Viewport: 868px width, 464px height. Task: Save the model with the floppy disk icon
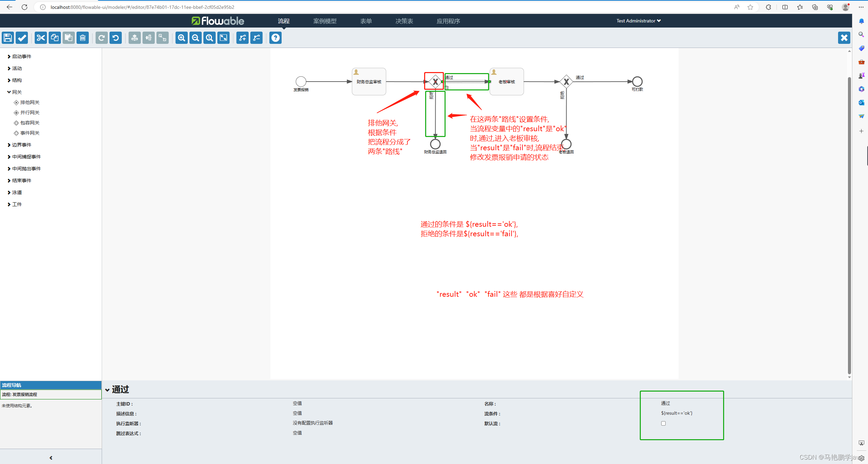[8, 38]
